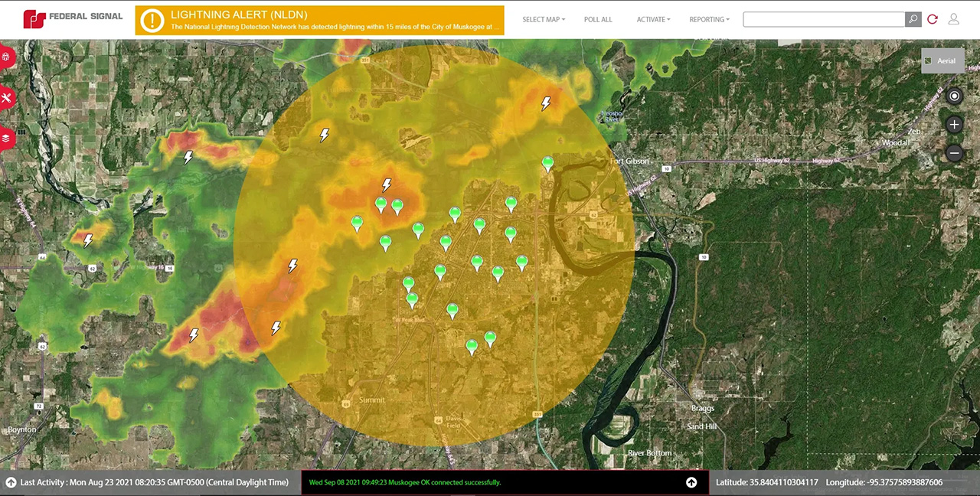The width and height of the screenshot is (980, 496).
Task: Click the locate/center target icon on the map
Action: click(x=954, y=96)
